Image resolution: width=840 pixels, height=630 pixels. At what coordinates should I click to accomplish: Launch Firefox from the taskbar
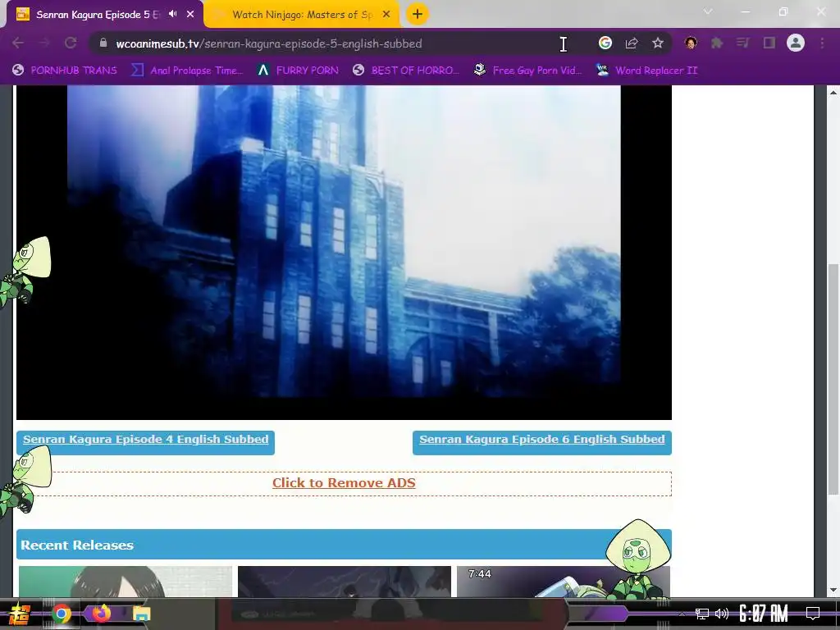click(x=101, y=613)
